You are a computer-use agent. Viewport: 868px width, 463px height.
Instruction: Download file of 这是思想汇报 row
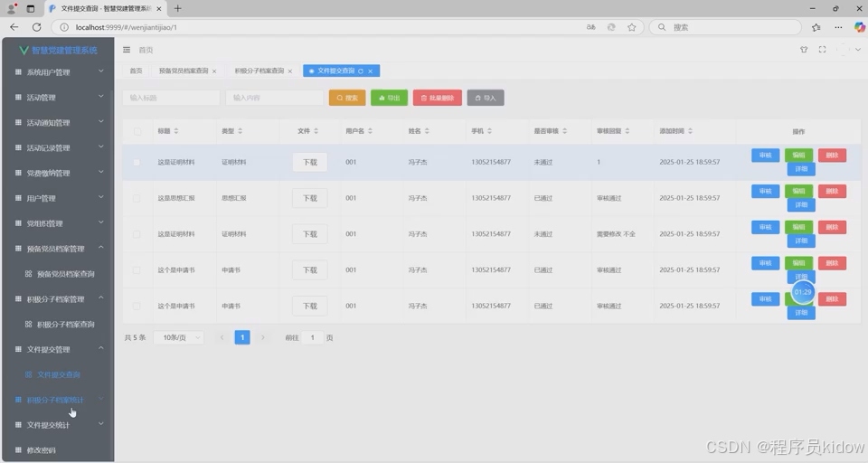[310, 198]
